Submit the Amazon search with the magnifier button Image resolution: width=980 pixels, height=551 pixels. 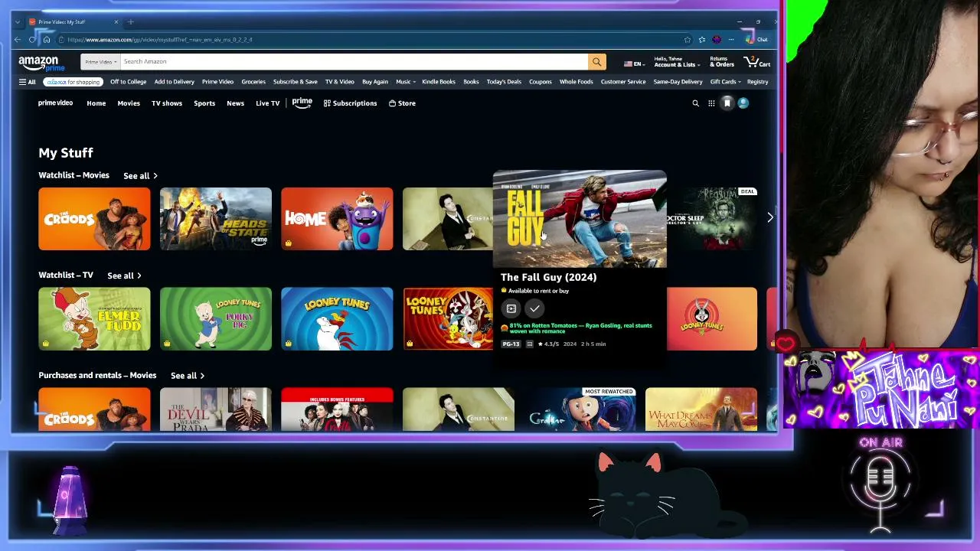[x=596, y=62]
